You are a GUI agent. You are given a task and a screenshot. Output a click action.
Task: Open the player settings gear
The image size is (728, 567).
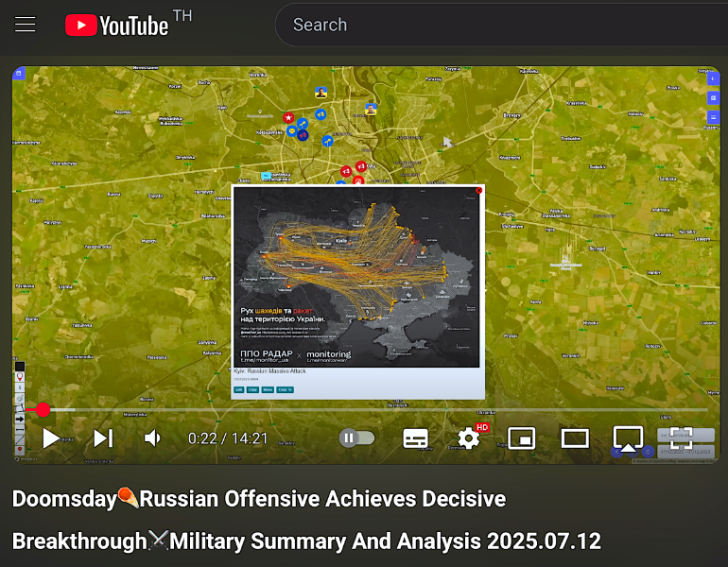(468, 438)
